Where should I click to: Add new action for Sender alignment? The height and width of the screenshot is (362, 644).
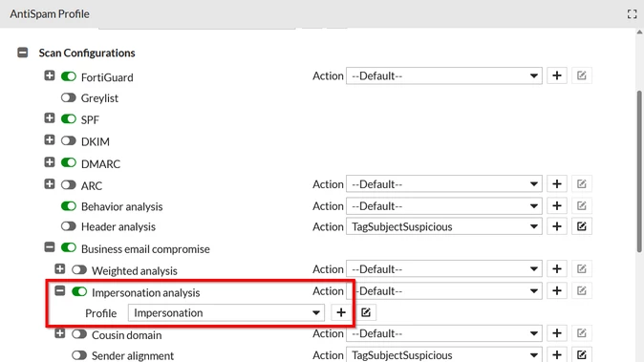pos(557,354)
